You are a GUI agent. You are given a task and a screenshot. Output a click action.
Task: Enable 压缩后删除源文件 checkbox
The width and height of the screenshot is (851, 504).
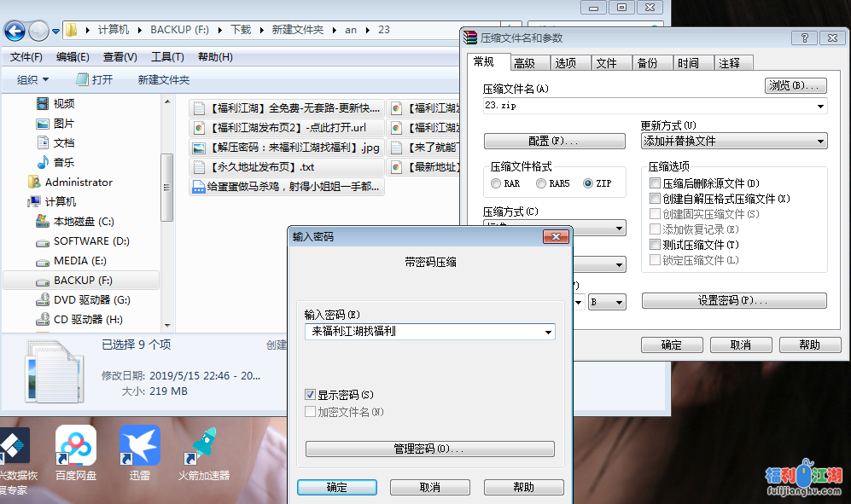[x=655, y=183]
